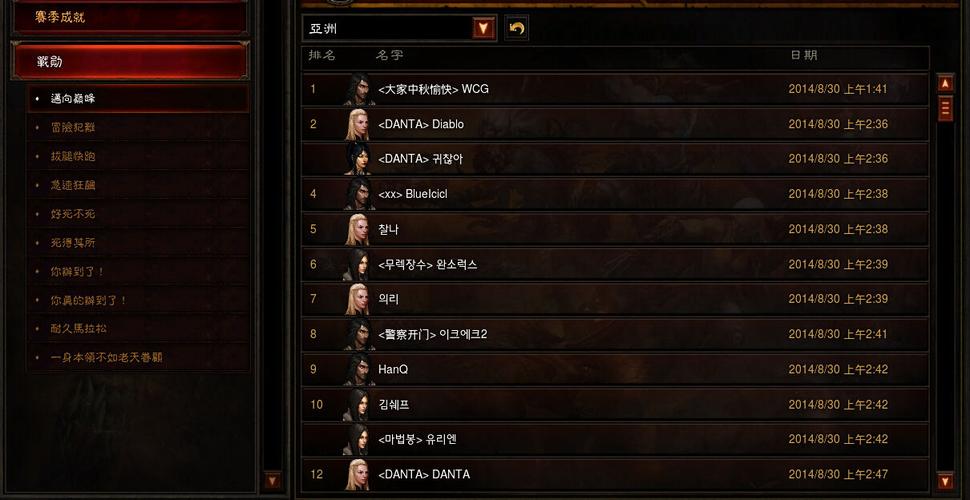Grab the leaderboard scrollbar handle
The height and width of the screenshot is (500, 970).
tap(945, 108)
